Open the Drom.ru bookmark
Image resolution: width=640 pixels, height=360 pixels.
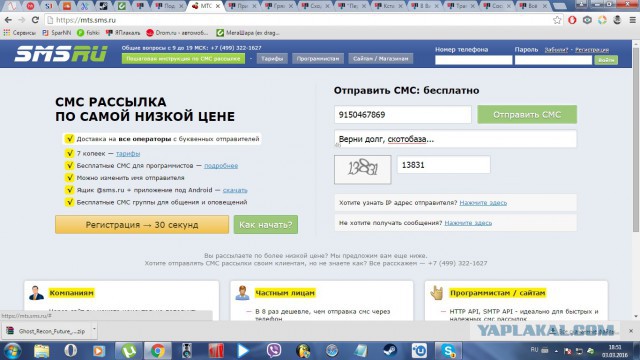tap(177, 33)
